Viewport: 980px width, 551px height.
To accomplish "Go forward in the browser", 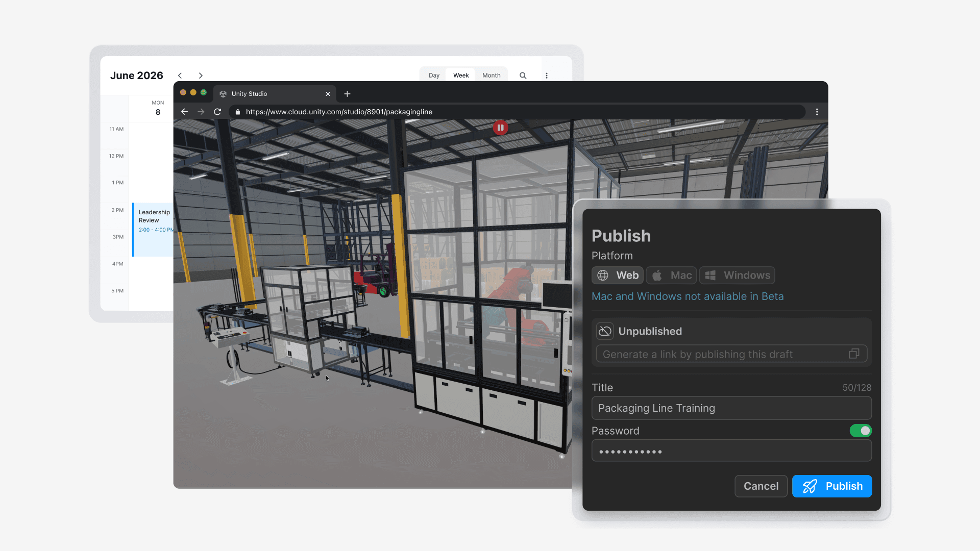I will [201, 112].
